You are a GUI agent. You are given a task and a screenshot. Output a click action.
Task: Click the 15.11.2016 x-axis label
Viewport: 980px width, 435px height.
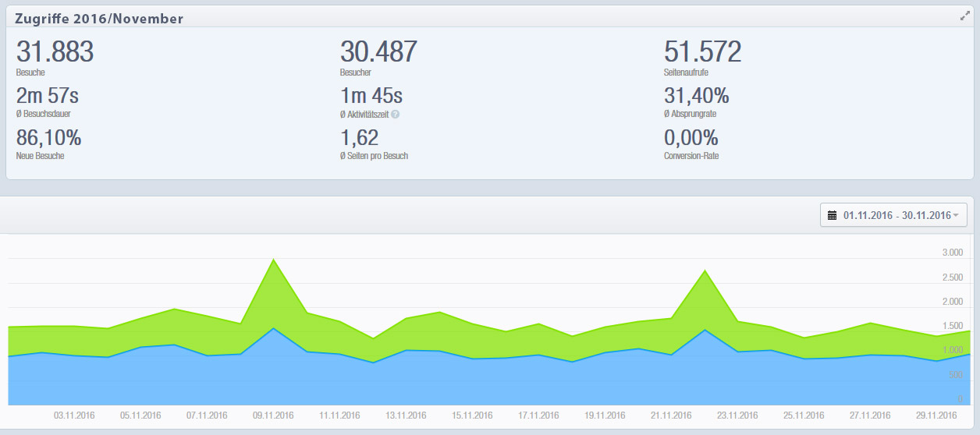[x=472, y=416]
